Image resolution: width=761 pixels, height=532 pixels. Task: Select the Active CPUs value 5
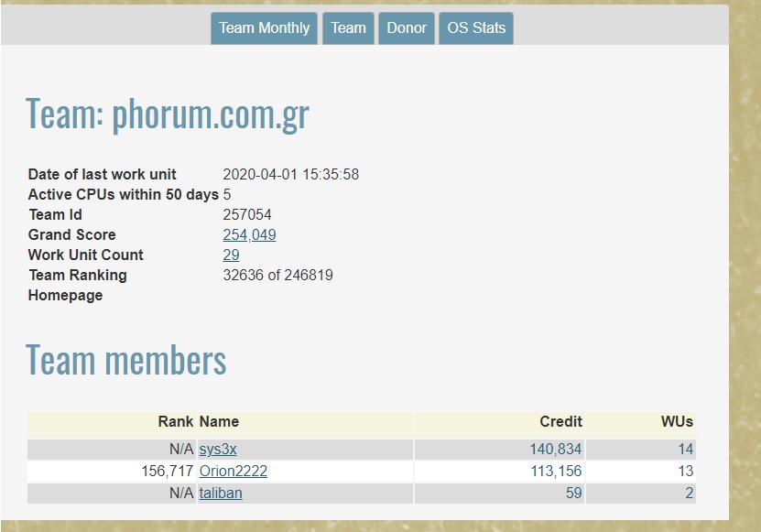pyautogui.click(x=227, y=195)
